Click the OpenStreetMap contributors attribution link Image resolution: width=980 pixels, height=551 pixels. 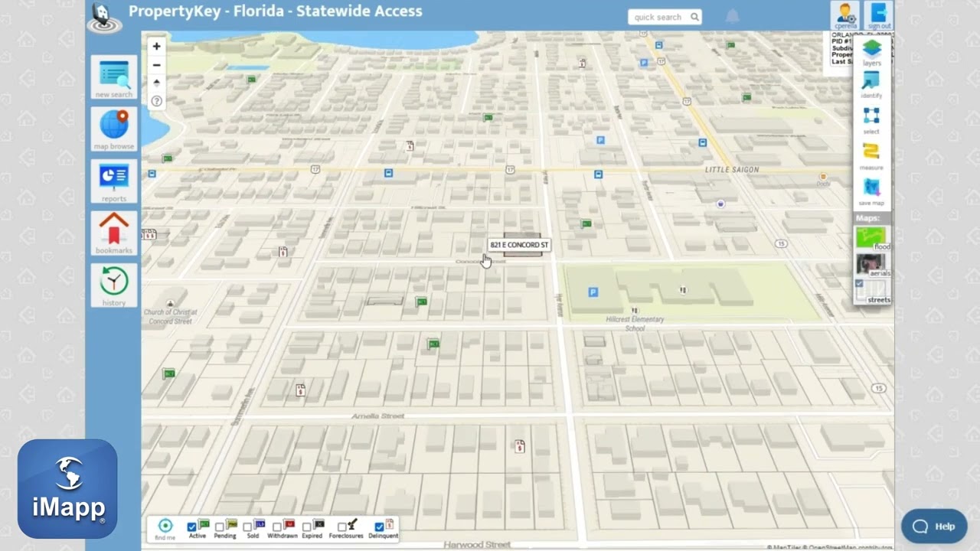point(847,547)
